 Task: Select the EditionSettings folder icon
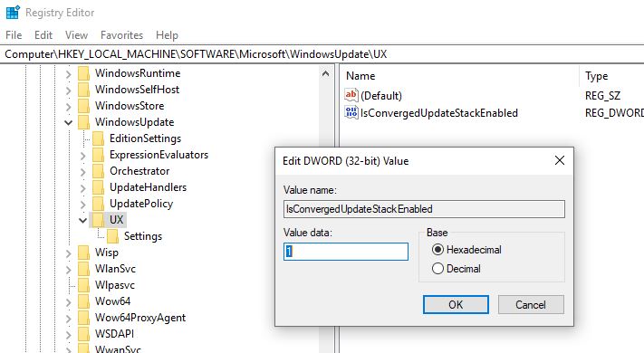99,138
